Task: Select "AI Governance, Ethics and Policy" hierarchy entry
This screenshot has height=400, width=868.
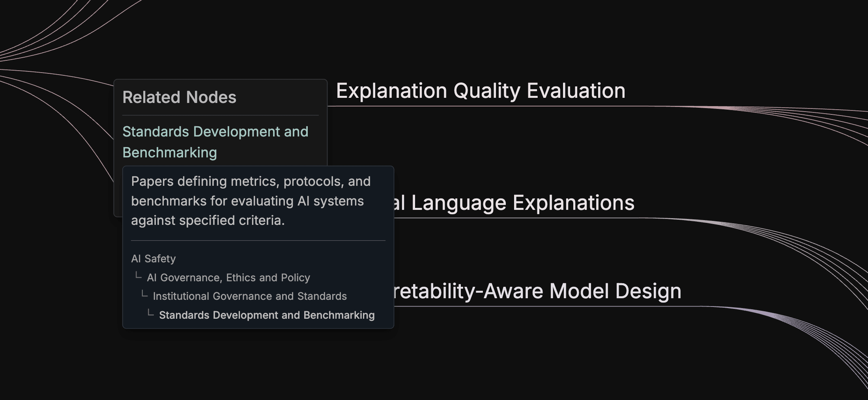Action: (228, 278)
